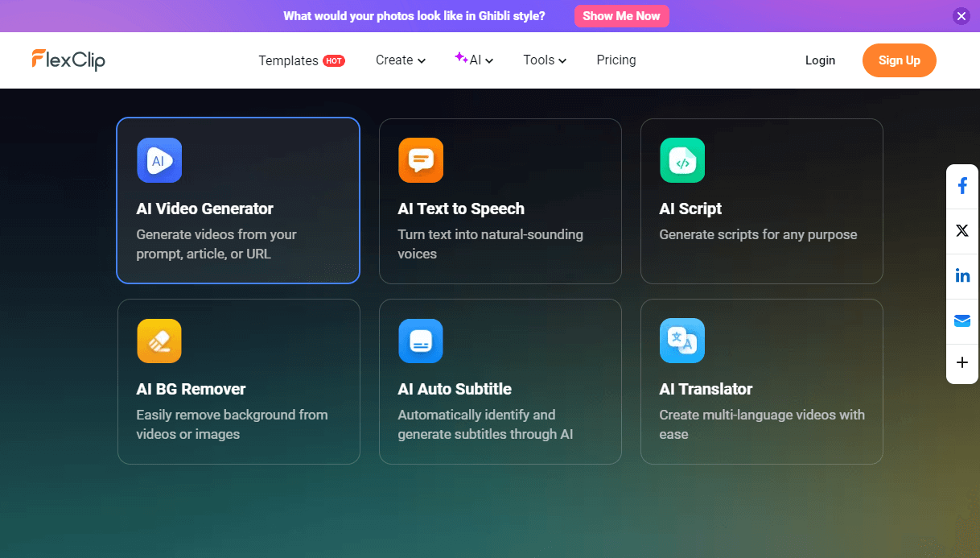980x558 pixels.
Task: Go home using the FlexClip logo
Action: (x=68, y=60)
